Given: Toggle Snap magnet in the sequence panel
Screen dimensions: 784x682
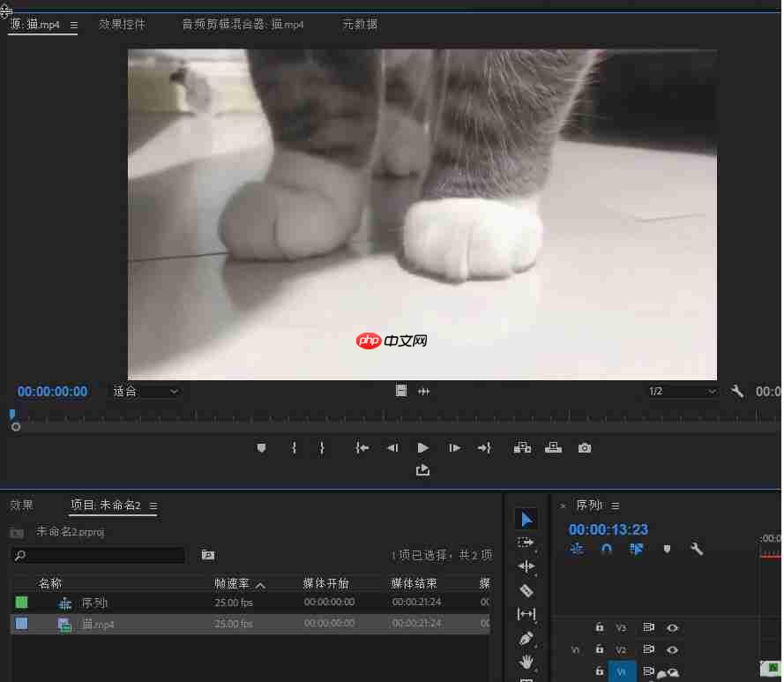Looking at the screenshot, I should 607,549.
